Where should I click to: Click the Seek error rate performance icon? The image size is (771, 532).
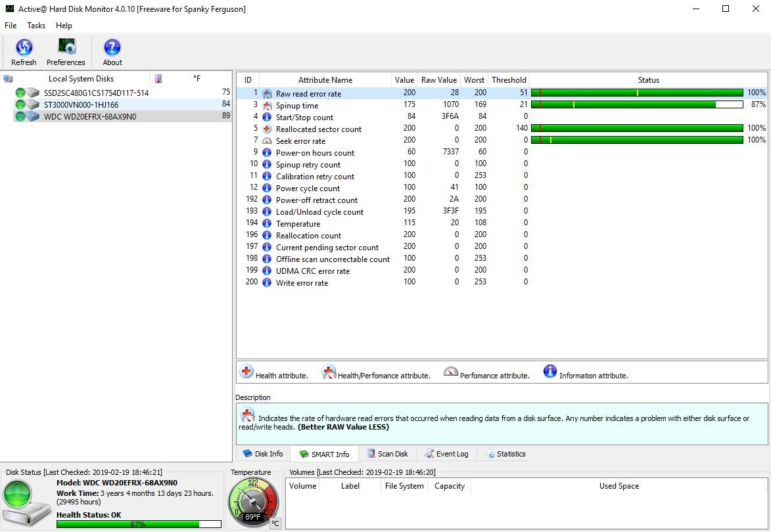pyautogui.click(x=267, y=141)
